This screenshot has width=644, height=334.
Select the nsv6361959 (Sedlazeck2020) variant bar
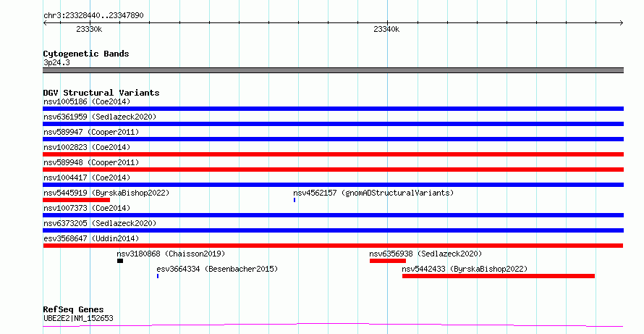[333, 124]
